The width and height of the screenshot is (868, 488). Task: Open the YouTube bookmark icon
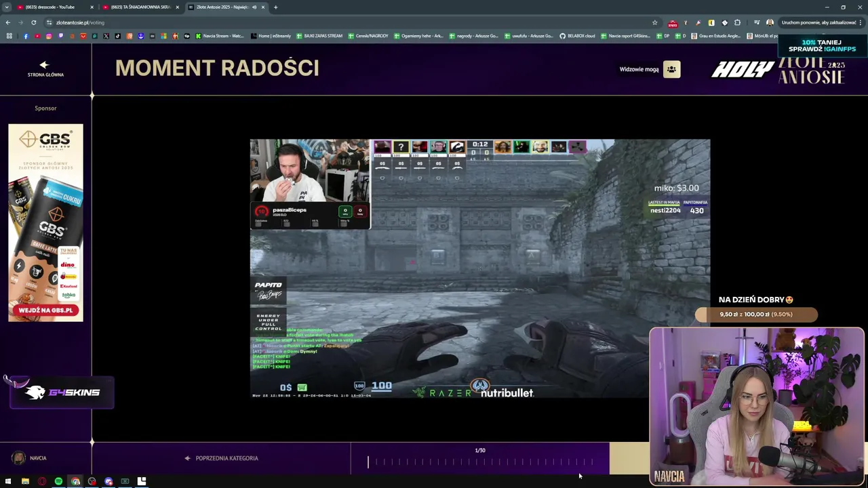(x=37, y=36)
